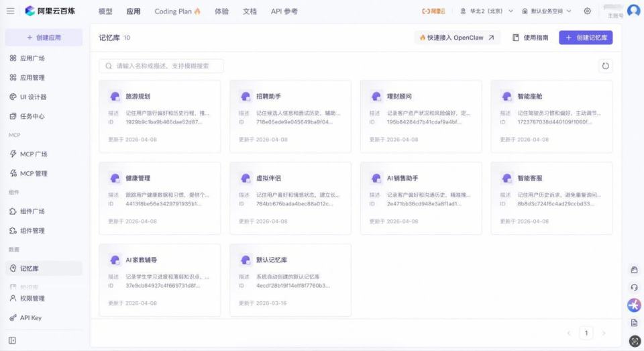
Task: Open the AI家教辅导 memory card
Action: pos(160,280)
